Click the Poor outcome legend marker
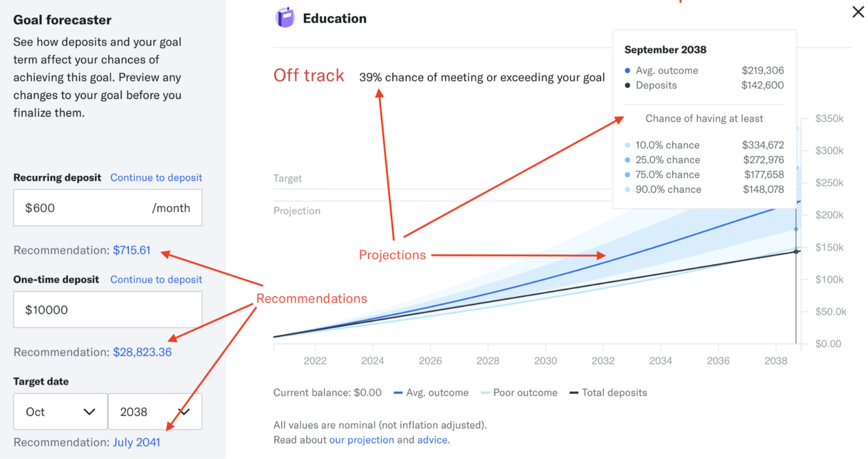 (x=485, y=393)
